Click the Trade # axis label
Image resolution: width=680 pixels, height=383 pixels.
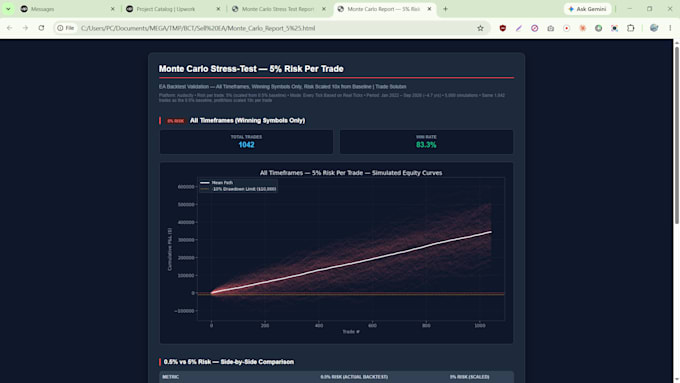pyautogui.click(x=351, y=332)
